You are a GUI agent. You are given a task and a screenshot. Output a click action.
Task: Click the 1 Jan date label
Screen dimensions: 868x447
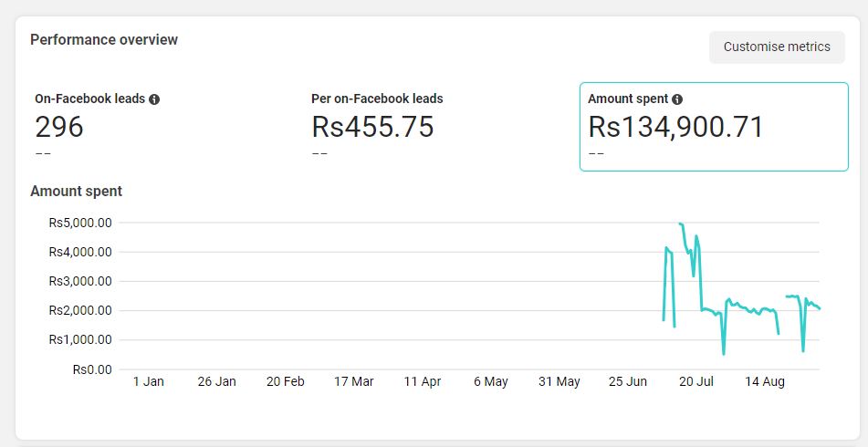tap(149, 381)
